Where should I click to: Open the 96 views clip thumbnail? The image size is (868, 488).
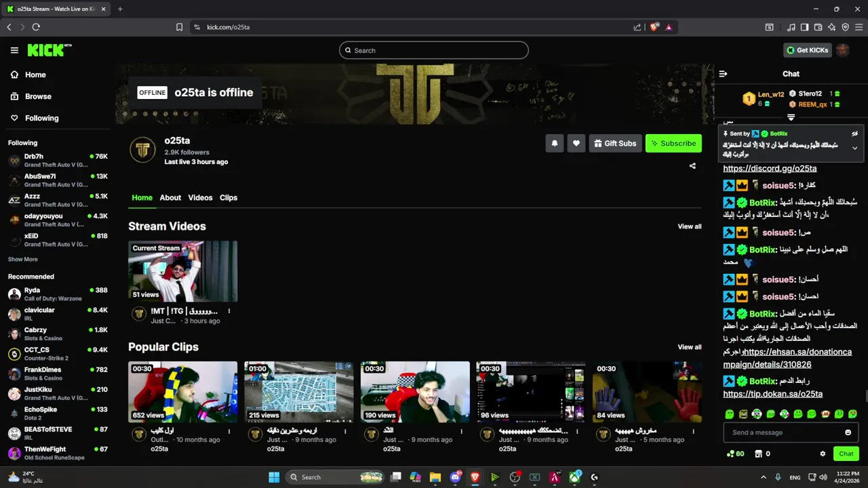(531, 392)
